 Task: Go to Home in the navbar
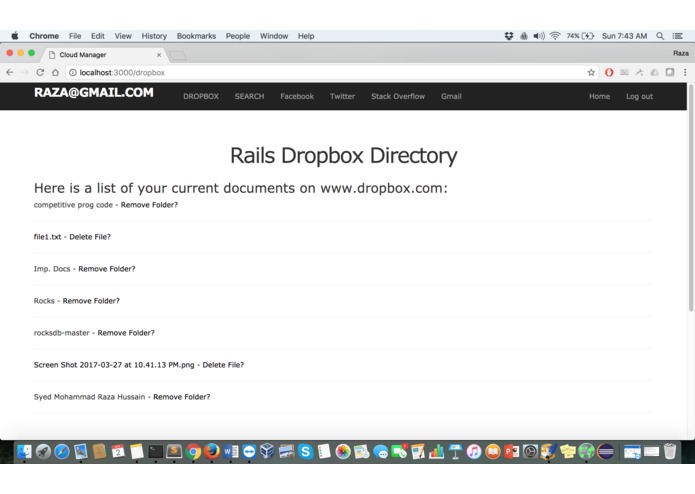[x=599, y=96]
